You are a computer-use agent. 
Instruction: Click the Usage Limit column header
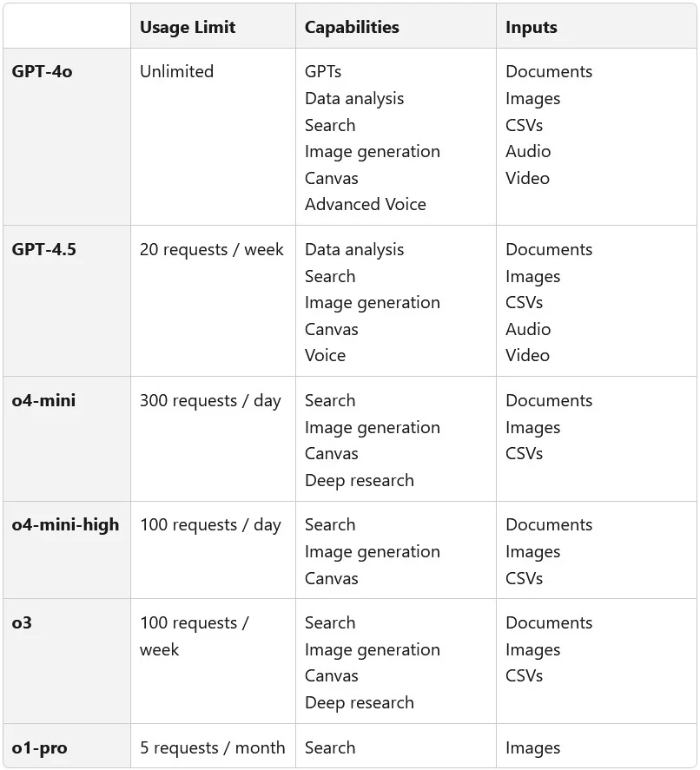[188, 27]
